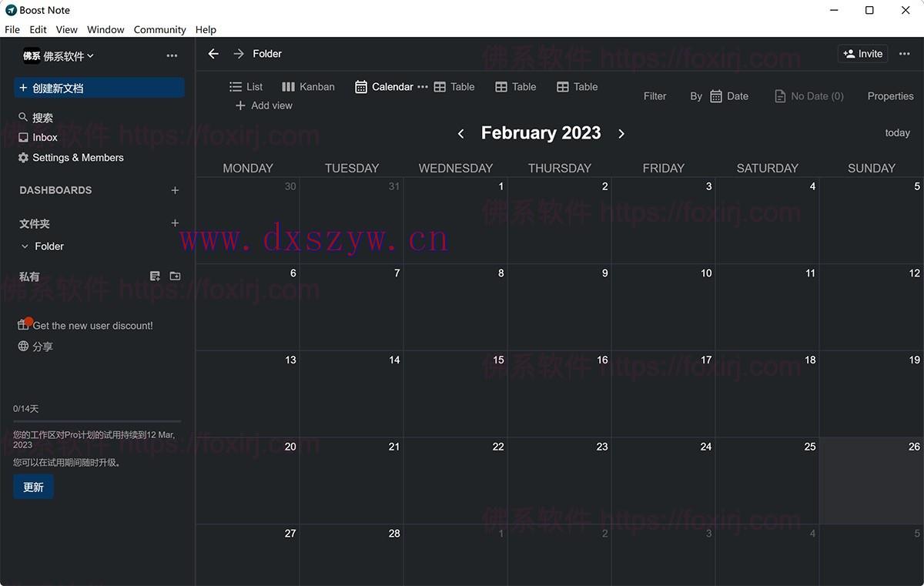924x586 pixels.
Task: Click the Folder breadcrumb in the top bar
Action: point(267,54)
